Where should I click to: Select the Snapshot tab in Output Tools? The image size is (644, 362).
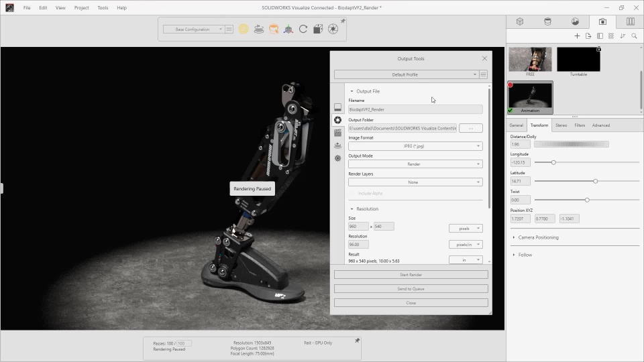[x=337, y=107]
